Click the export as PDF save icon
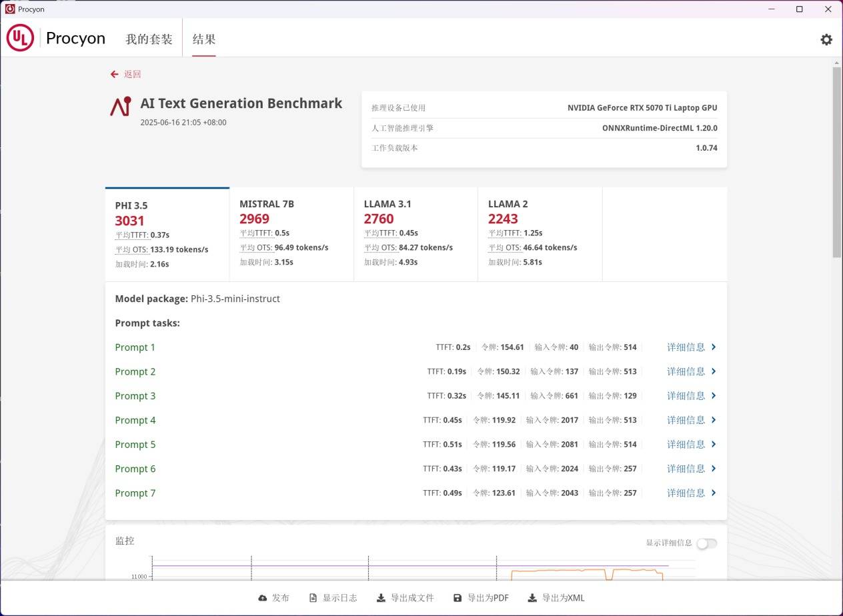The height and width of the screenshot is (616, 843). click(x=458, y=598)
